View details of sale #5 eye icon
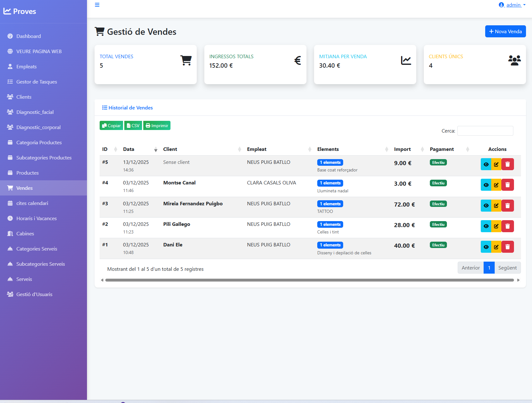The image size is (532, 403). (486, 164)
